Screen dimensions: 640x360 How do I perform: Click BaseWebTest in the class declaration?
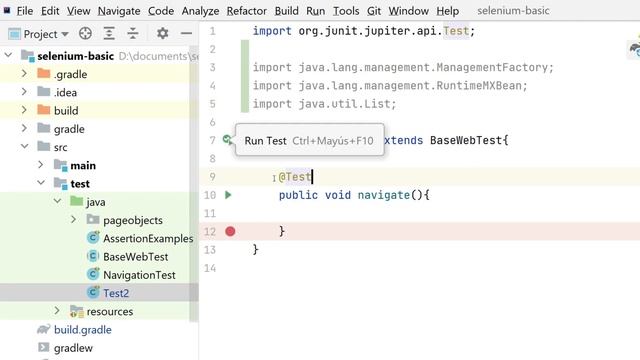(x=466, y=140)
